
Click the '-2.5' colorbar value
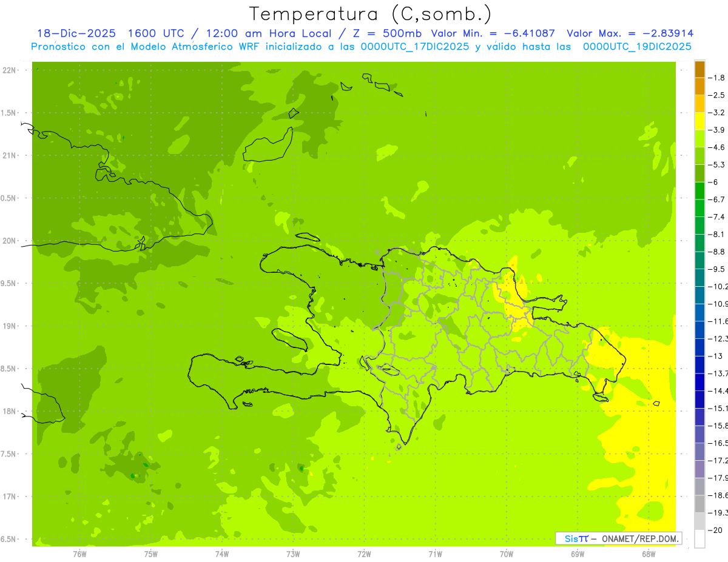[717, 95]
